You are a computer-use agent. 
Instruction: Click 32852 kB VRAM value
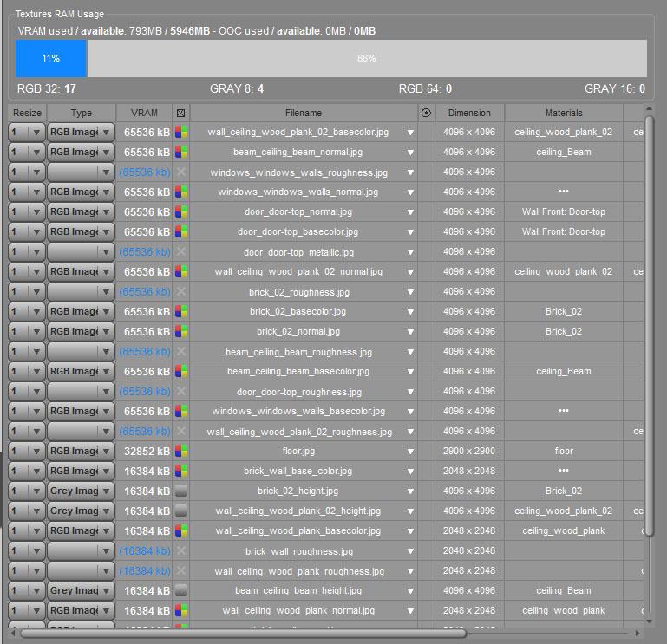coord(147,452)
